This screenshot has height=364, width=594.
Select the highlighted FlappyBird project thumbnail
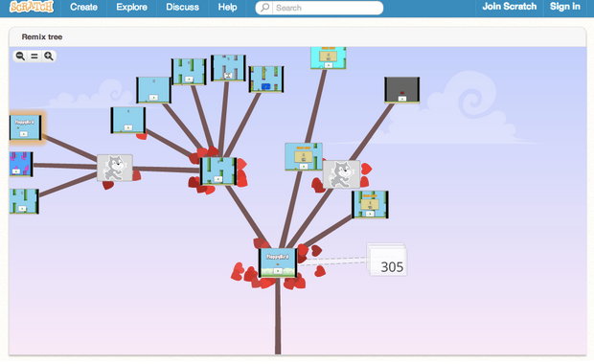click(25, 127)
